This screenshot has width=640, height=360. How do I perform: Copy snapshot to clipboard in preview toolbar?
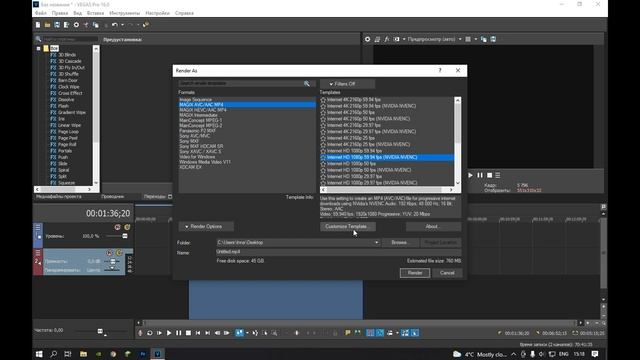click(484, 39)
